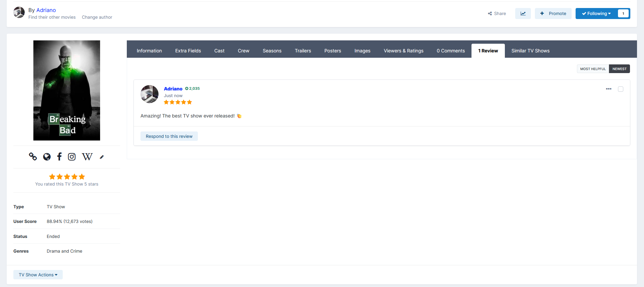This screenshot has width=644, height=287.
Task: Click the Promote button
Action: click(x=553, y=14)
